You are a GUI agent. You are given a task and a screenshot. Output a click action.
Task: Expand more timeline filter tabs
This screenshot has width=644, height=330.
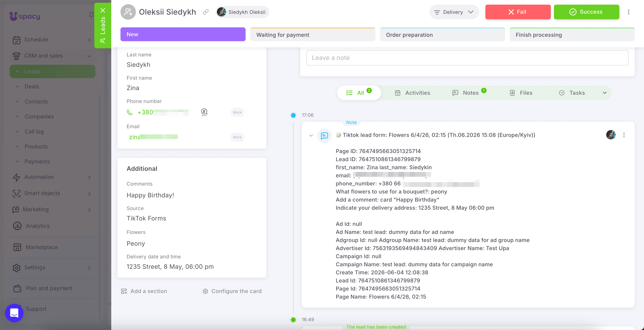(605, 93)
